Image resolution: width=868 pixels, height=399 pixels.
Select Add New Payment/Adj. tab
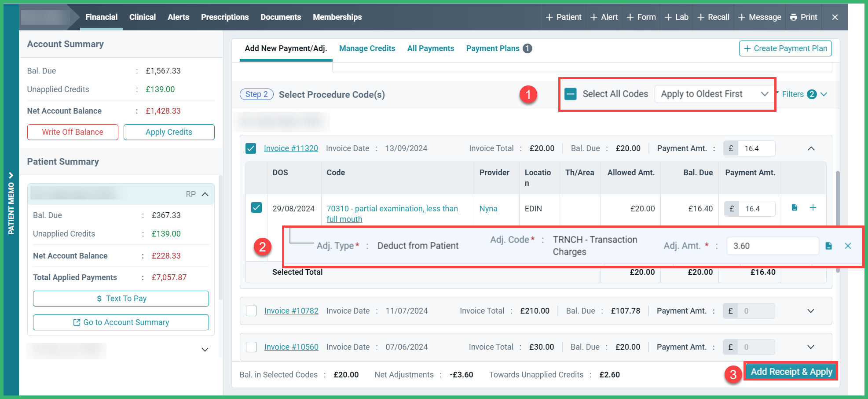click(286, 48)
